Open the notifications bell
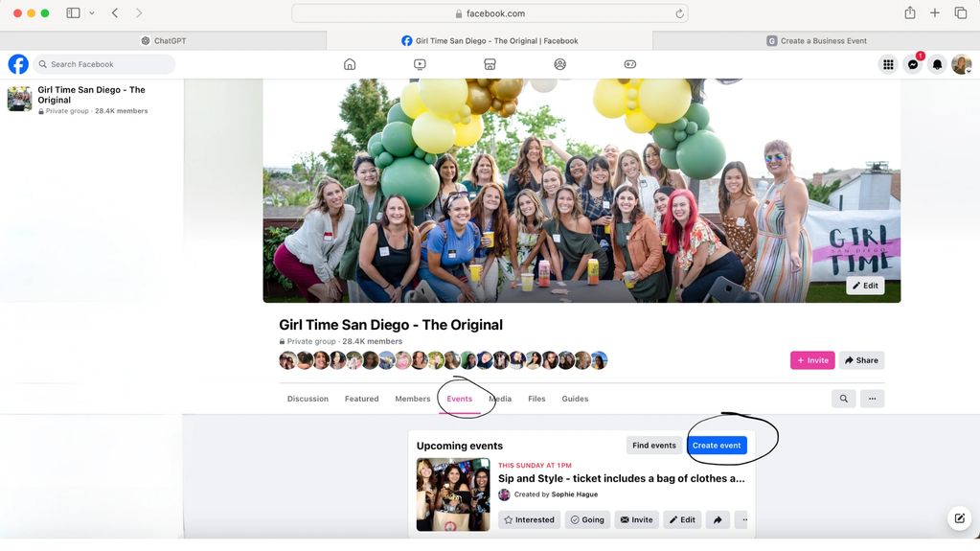980x551 pixels. 937,64
